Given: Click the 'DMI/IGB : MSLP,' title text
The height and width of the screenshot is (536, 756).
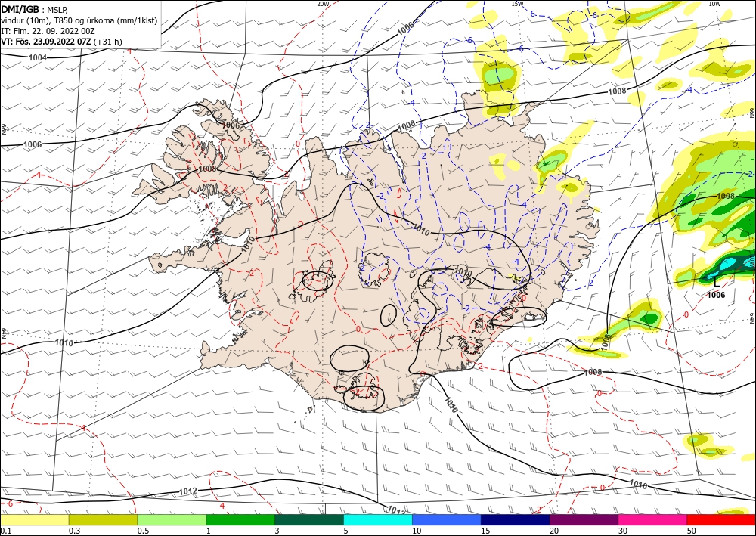Looking at the screenshot, I should (x=34, y=8).
